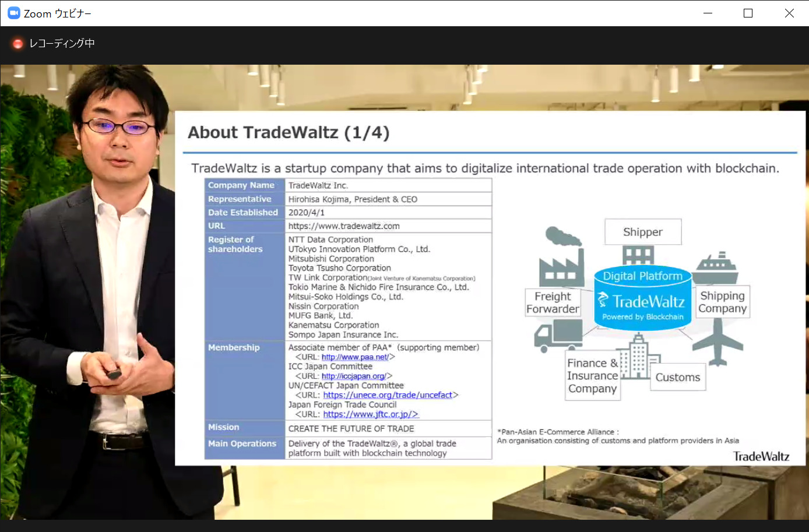Click the Customs label box

678,377
